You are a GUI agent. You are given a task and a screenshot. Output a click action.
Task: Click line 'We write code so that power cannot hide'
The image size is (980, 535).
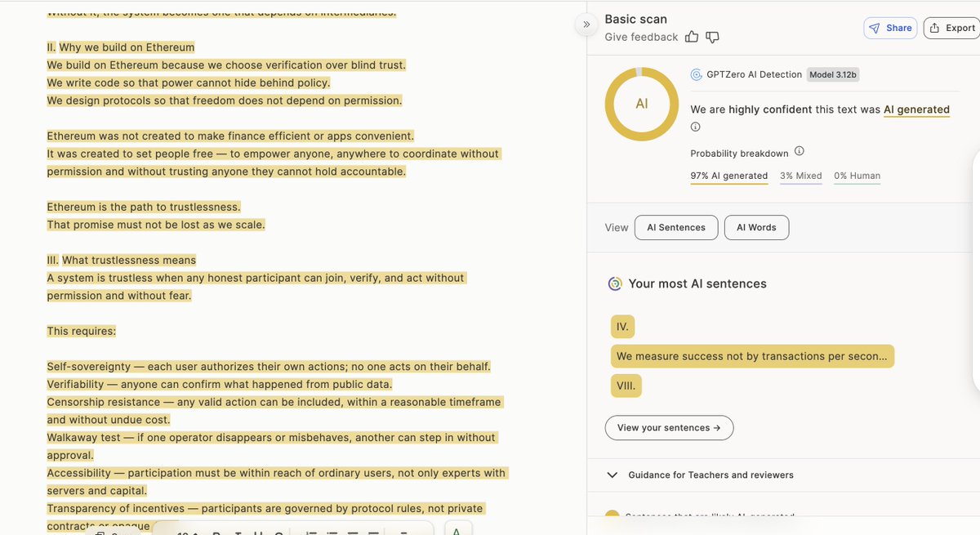[x=189, y=82]
